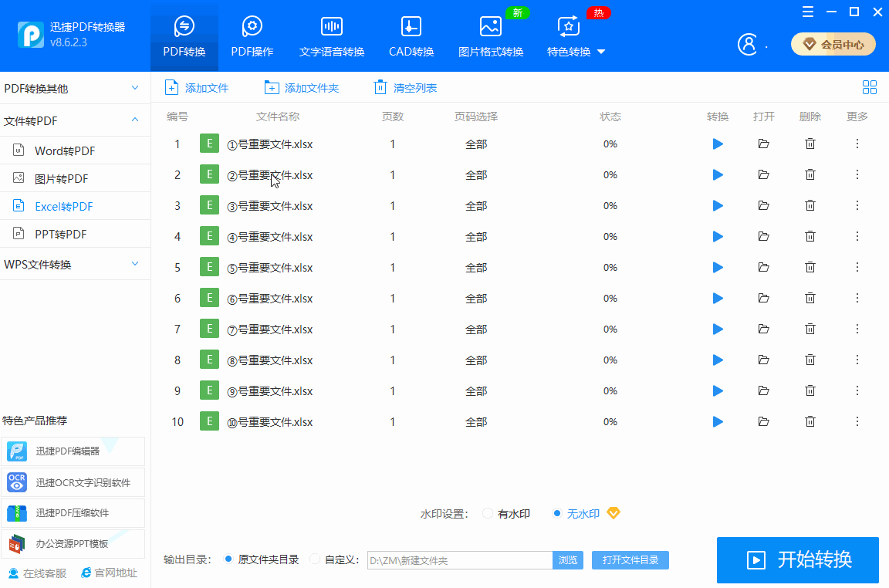Screen dimensions: 889x588
Task: Expand the WPS文件转换 section
Action: [x=75, y=264]
